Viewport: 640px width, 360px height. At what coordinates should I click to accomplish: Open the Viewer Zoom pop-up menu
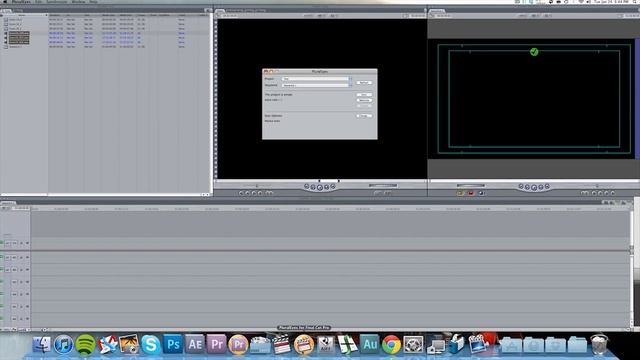(x=322, y=16)
